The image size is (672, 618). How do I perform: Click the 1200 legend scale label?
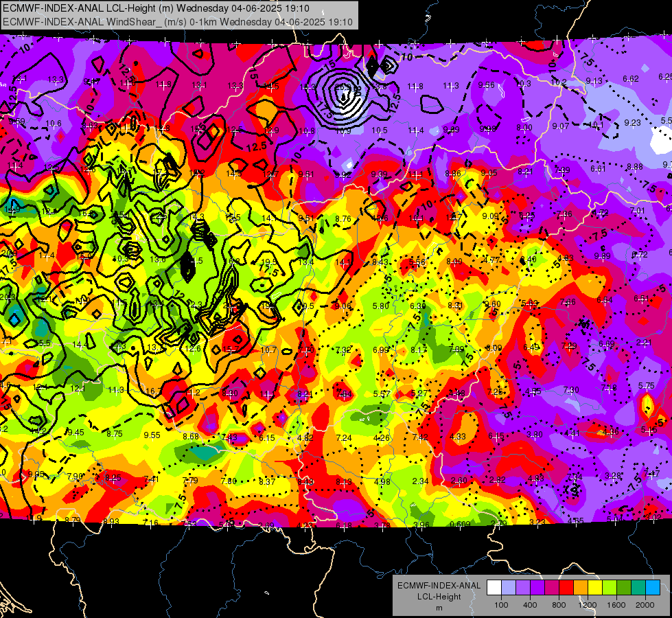pos(588,605)
